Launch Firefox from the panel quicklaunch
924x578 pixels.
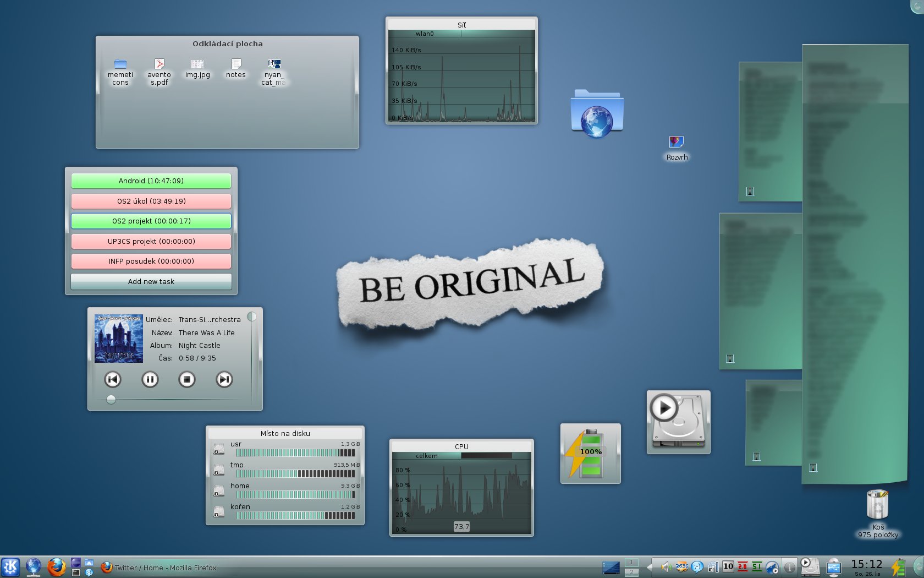point(56,567)
